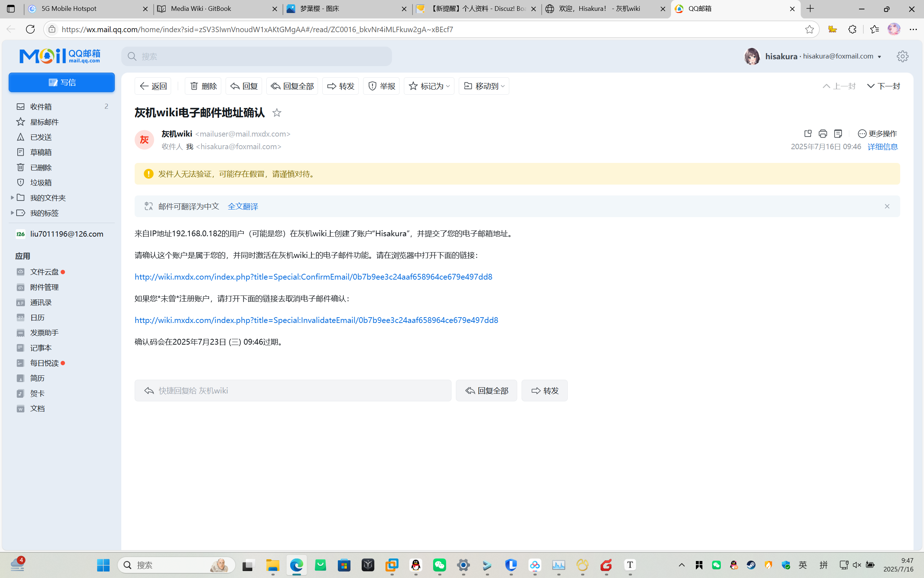Image resolution: width=924 pixels, height=578 pixels.
Task: Click the hisakura profile avatar
Action: click(752, 56)
